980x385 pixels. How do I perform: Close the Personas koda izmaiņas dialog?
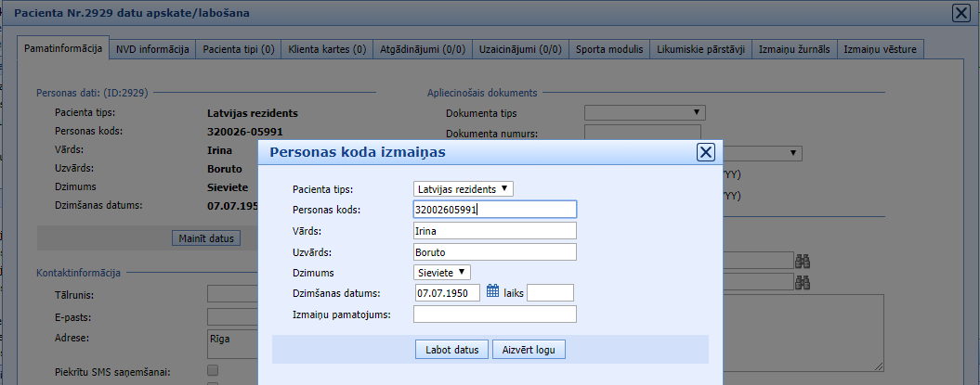coord(705,153)
